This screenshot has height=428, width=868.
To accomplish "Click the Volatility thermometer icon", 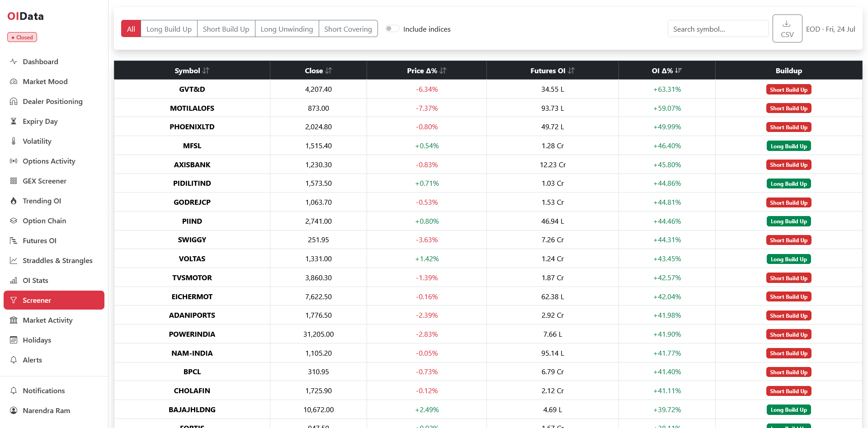I will 14,141.
